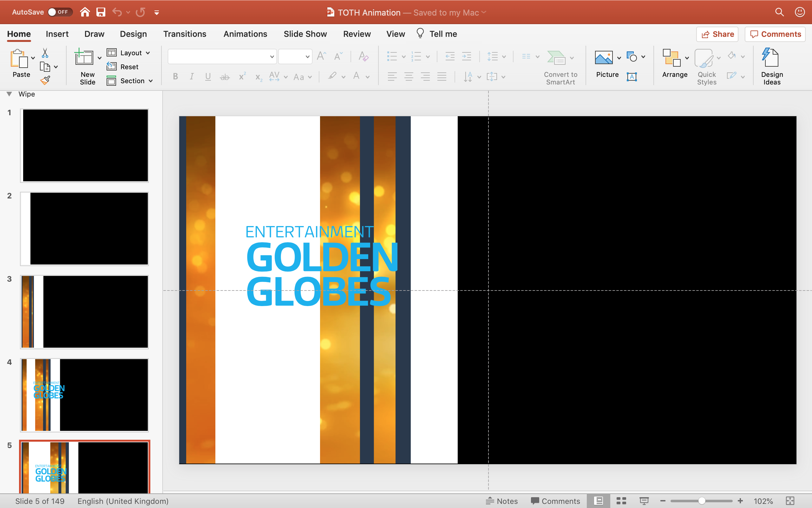This screenshot has width=812, height=508.
Task: Redo the last action
Action: (x=141, y=12)
